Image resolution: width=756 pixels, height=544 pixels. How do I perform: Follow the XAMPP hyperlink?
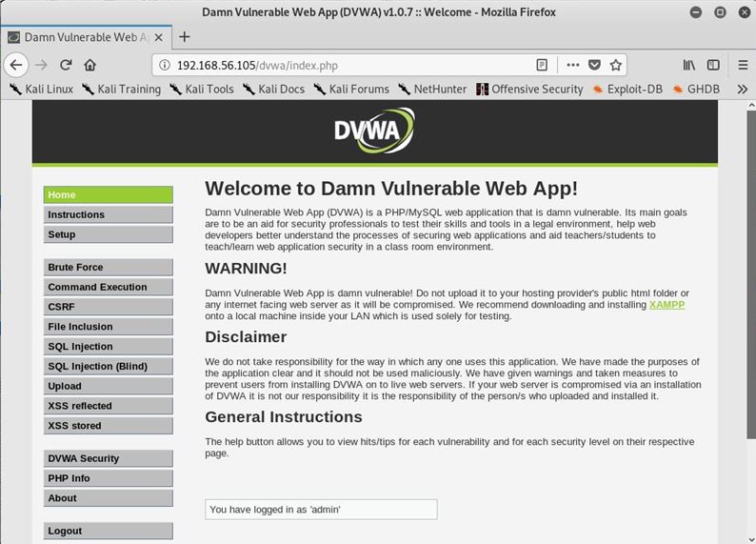point(666,304)
